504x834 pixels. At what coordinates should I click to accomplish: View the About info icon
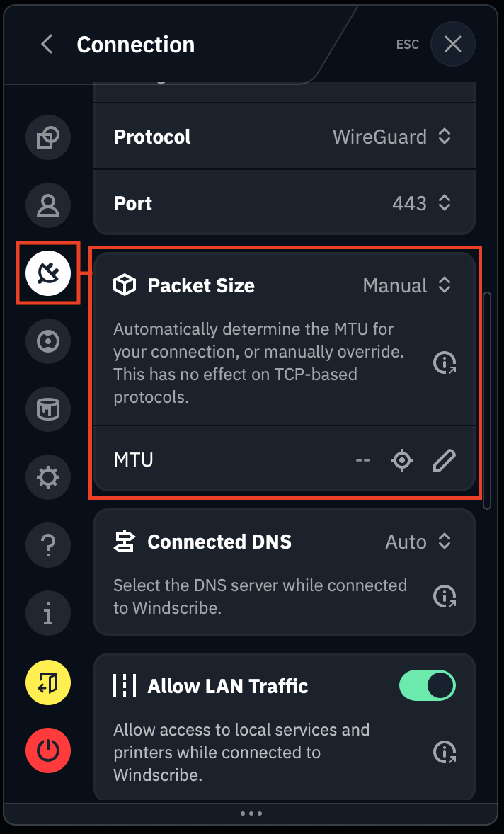47,613
